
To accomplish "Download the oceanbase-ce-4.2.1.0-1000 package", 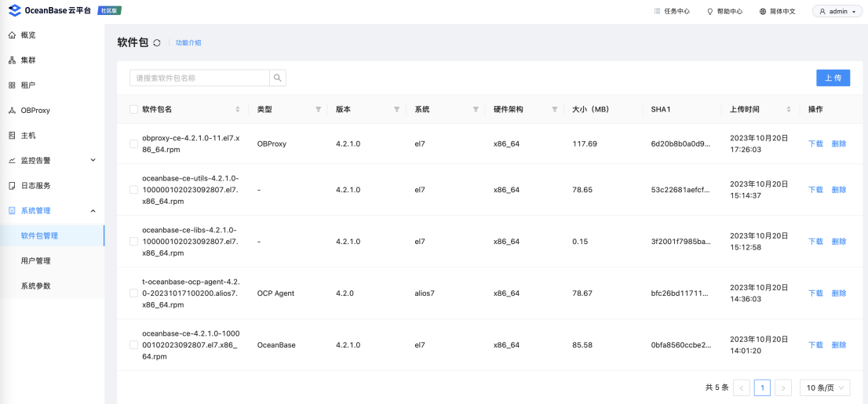I will 816,345.
